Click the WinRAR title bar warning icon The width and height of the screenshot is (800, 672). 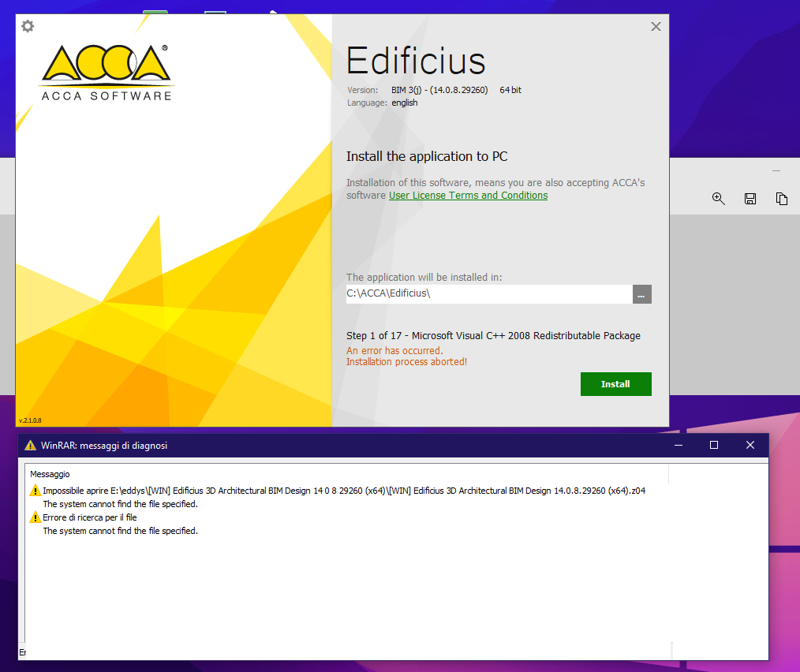click(31, 446)
